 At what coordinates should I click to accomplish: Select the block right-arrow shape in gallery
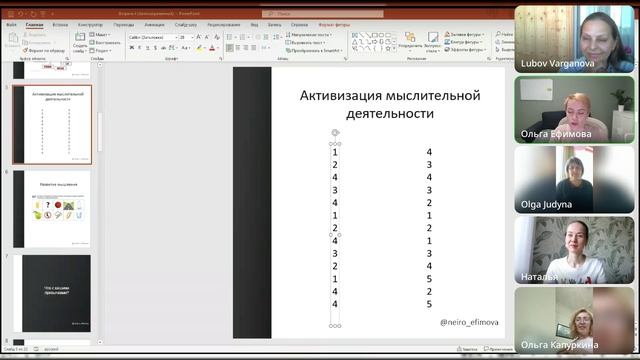point(374,42)
